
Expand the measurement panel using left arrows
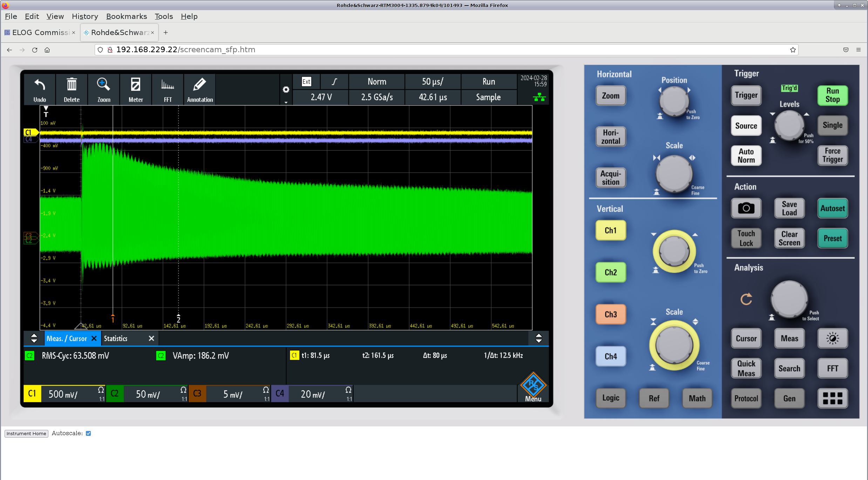34,338
